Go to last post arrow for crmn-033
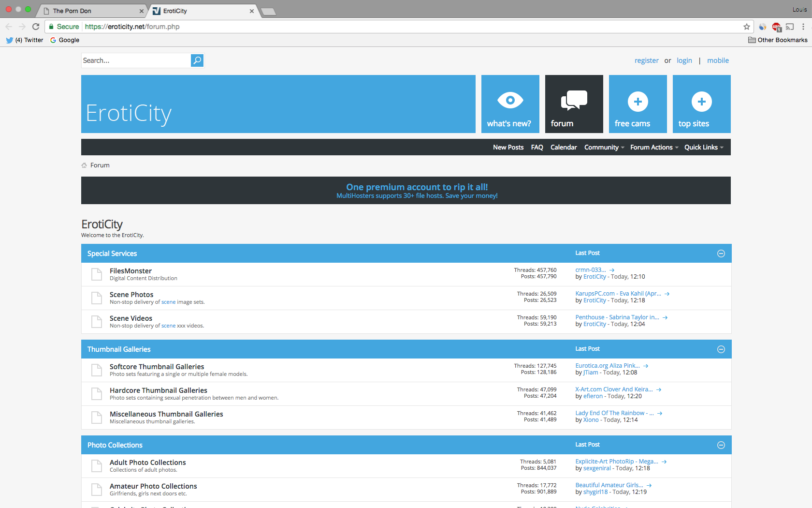This screenshot has width=812, height=508. coord(612,270)
